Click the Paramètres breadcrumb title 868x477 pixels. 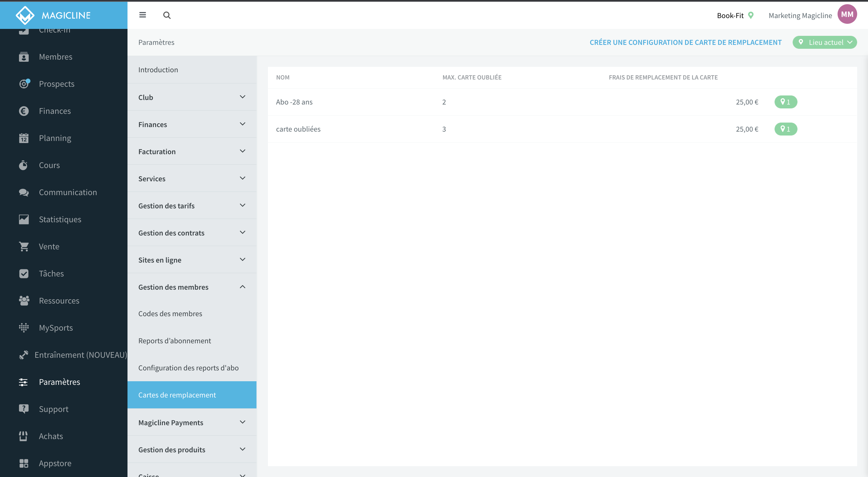click(156, 42)
